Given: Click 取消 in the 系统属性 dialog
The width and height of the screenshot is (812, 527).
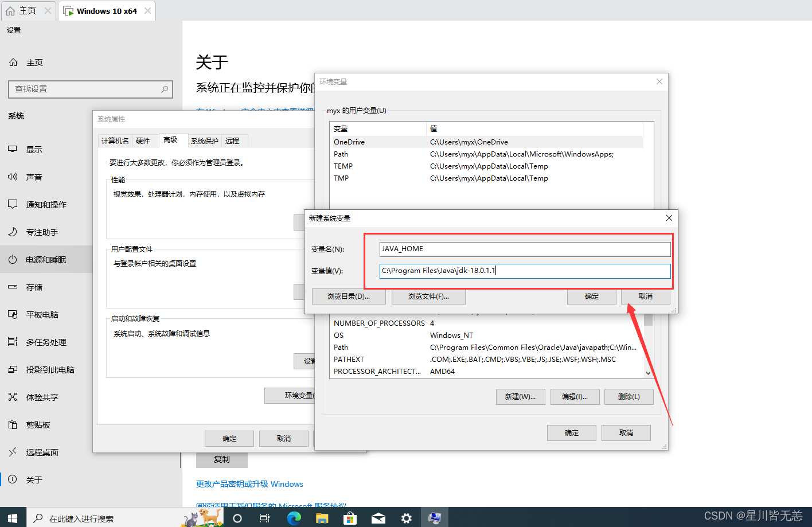Looking at the screenshot, I should point(284,439).
